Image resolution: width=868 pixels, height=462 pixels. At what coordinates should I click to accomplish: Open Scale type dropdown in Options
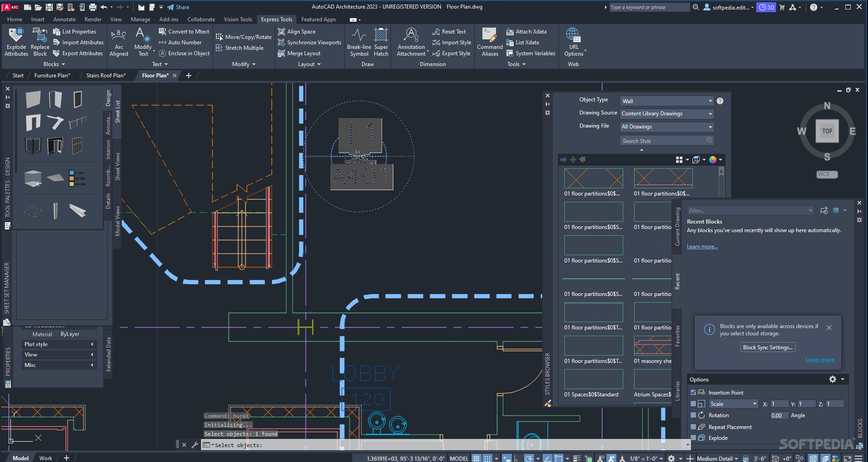(x=733, y=404)
